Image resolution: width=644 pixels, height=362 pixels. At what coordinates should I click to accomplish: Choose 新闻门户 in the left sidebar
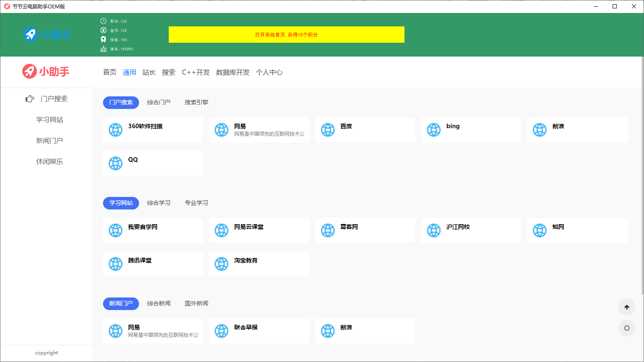point(49,141)
